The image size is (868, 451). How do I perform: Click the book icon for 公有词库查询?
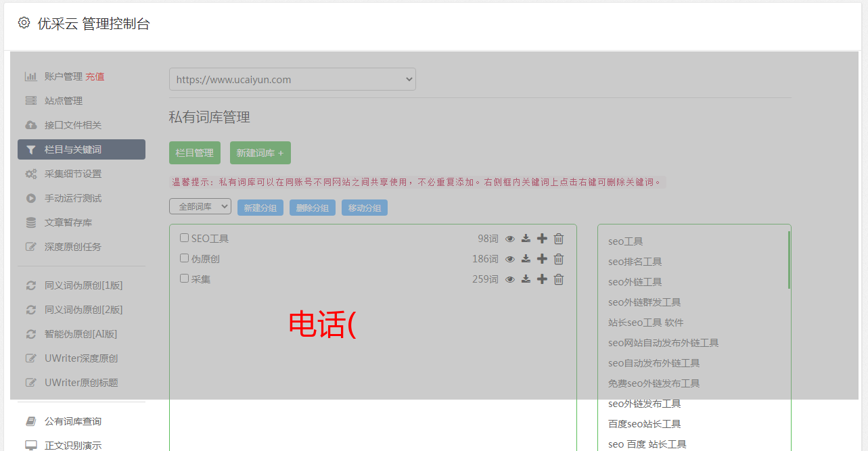click(30, 421)
